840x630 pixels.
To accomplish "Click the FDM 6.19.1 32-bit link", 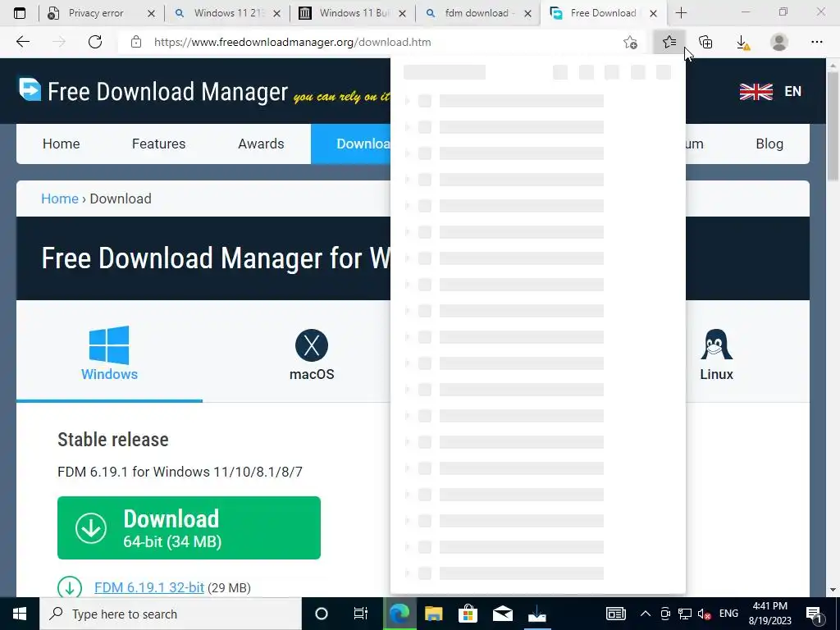I will coord(149,587).
